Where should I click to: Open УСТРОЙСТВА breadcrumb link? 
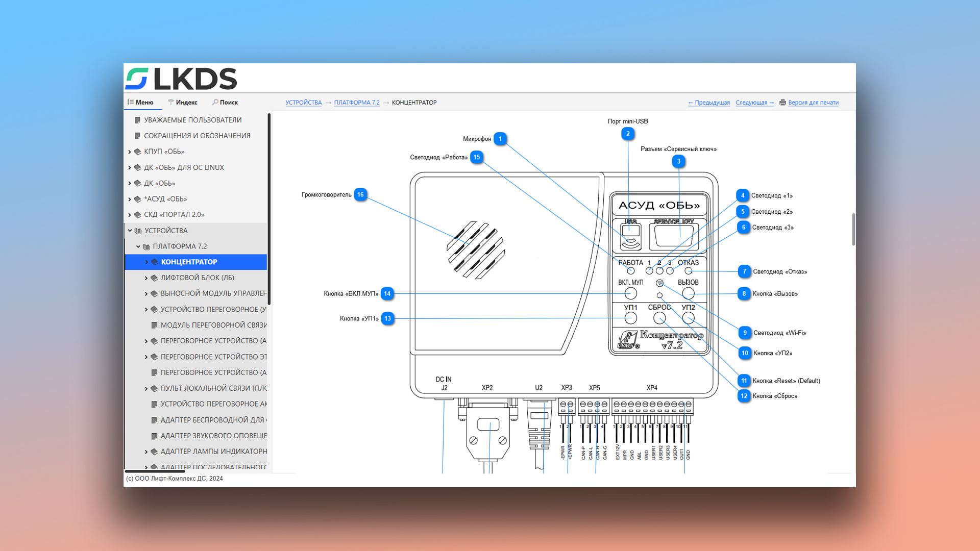point(303,103)
